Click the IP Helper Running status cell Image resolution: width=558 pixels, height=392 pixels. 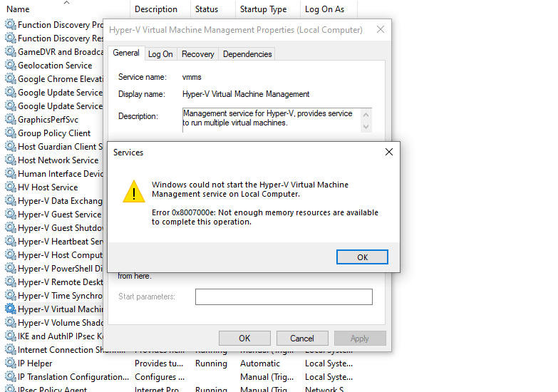211,363
